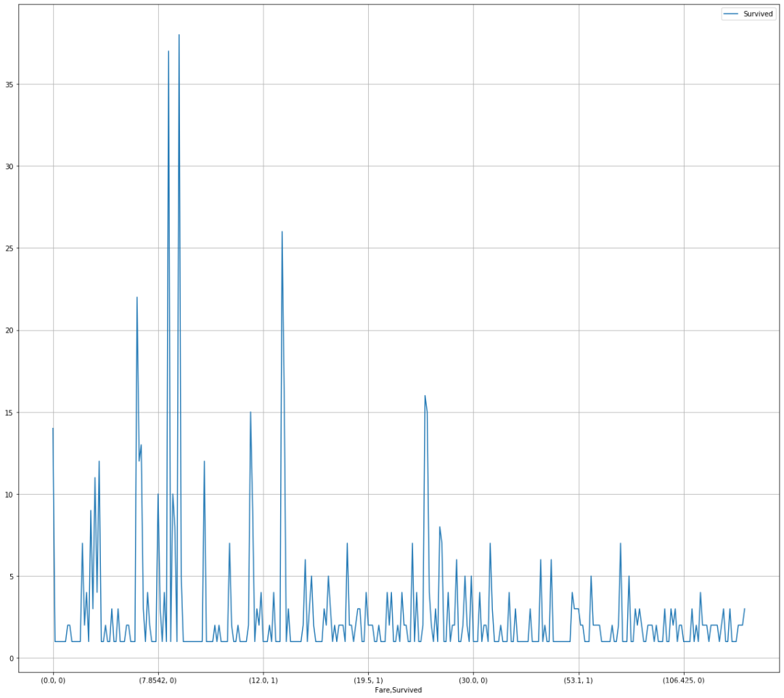The height and width of the screenshot is (698, 784).
Task: Click the y-axis tick label '10'
Action: click(9, 495)
